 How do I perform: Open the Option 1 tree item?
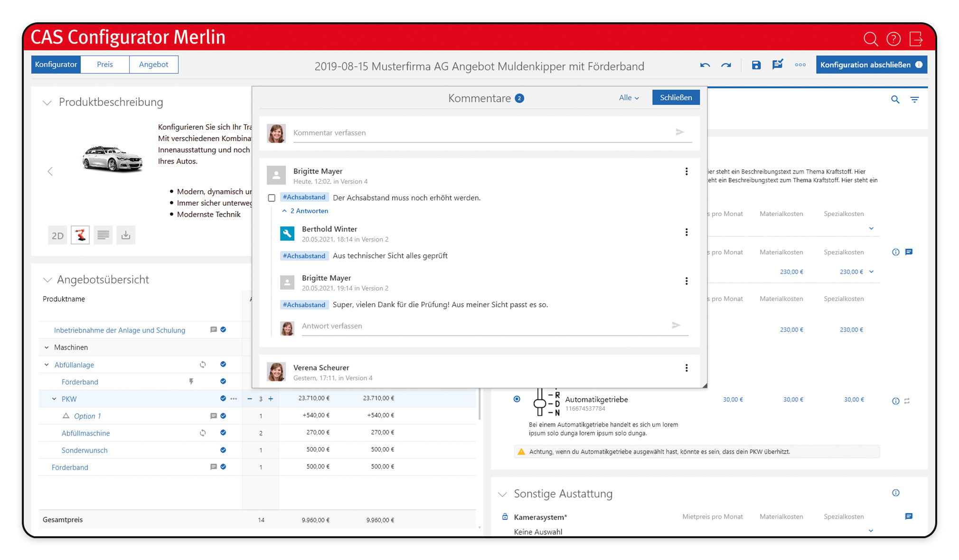tap(87, 416)
